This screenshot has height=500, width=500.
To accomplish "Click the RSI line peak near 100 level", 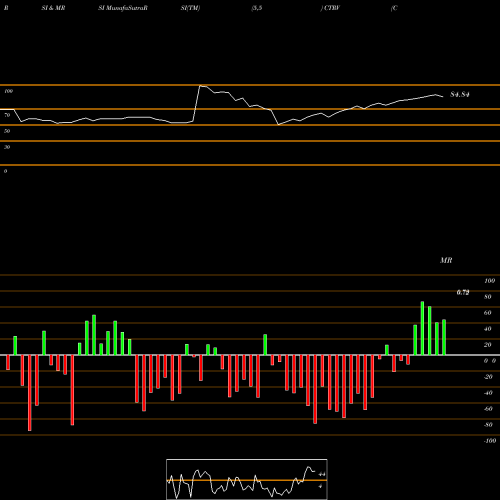I will (x=201, y=86).
